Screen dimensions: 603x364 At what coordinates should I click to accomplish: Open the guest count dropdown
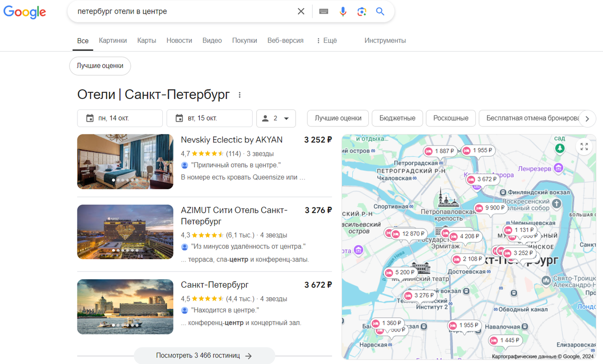click(276, 118)
